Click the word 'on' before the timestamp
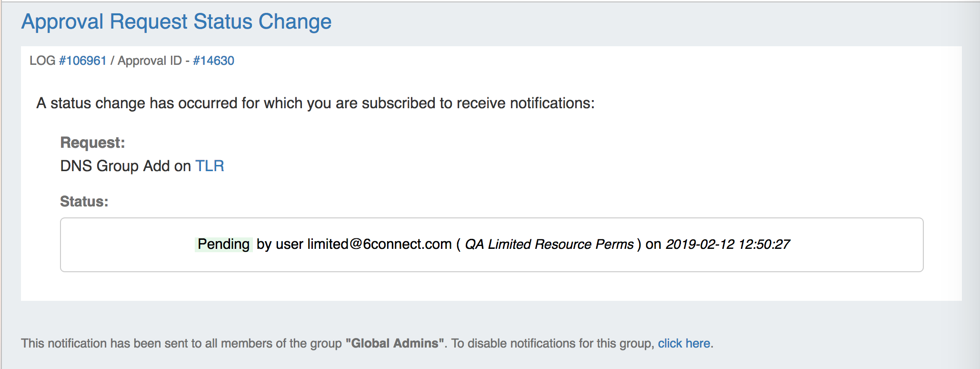Image resolution: width=980 pixels, height=369 pixels. pos(653,244)
